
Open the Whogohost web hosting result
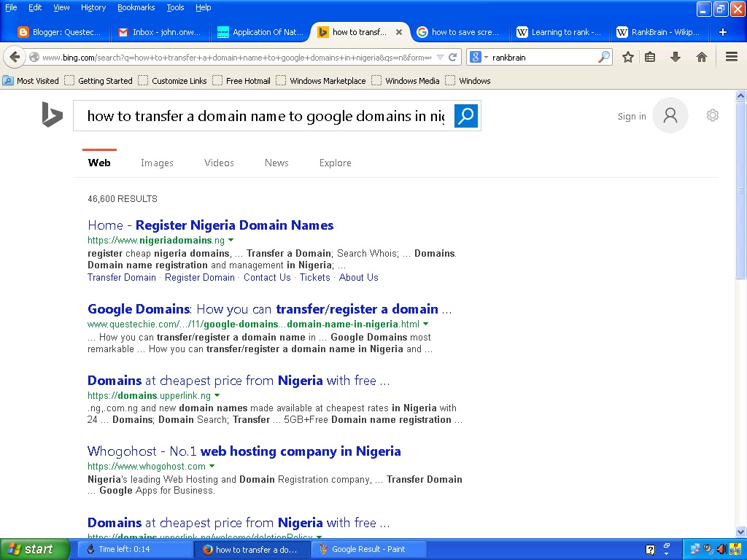click(244, 451)
